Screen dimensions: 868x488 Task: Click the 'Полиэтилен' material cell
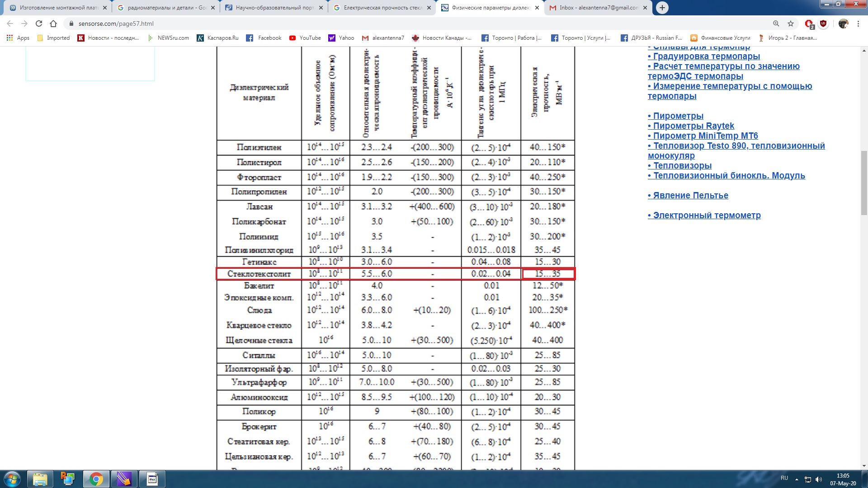[x=259, y=147]
